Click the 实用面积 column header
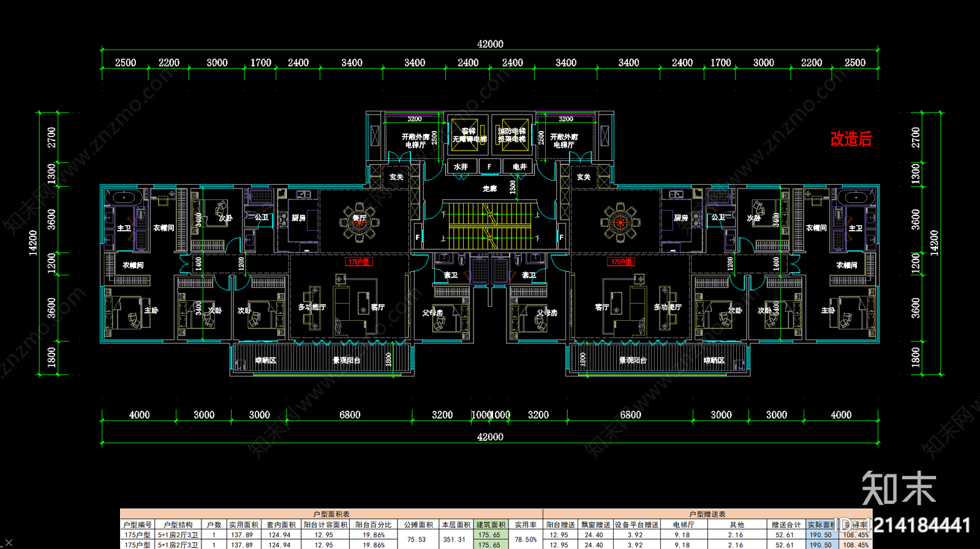Image resolution: width=980 pixels, height=549 pixels. tap(244, 525)
